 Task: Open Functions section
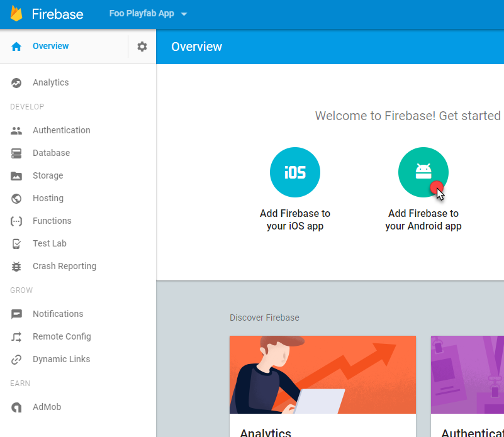[x=52, y=221]
